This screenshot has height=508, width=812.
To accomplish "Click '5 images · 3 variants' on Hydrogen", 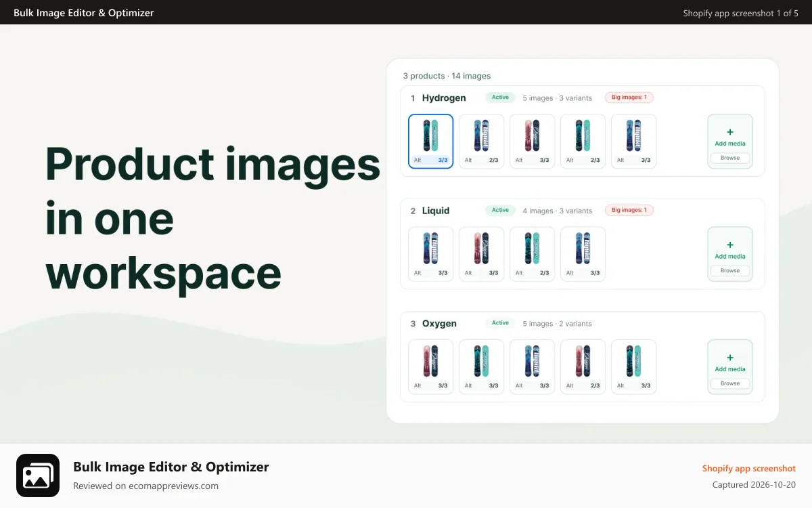I will tap(557, 98).
